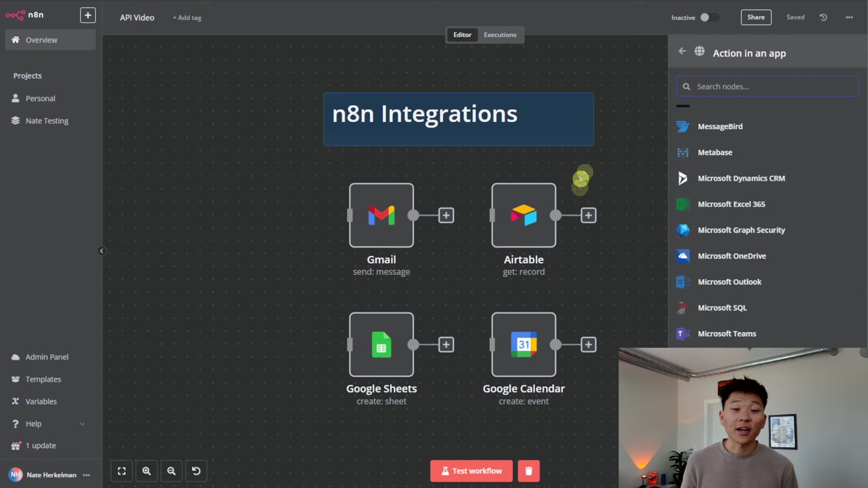Open the user account three-dot menu
868x488 pixels.
pos(87,475)
